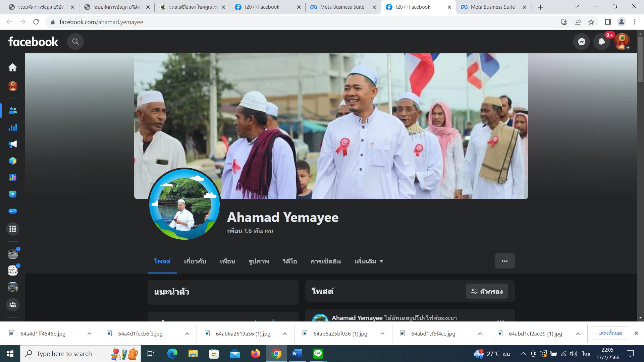This screenshot has height=362, width=644.
Task: Switch to the รูปภาพ tab
Action: (259, 261)
